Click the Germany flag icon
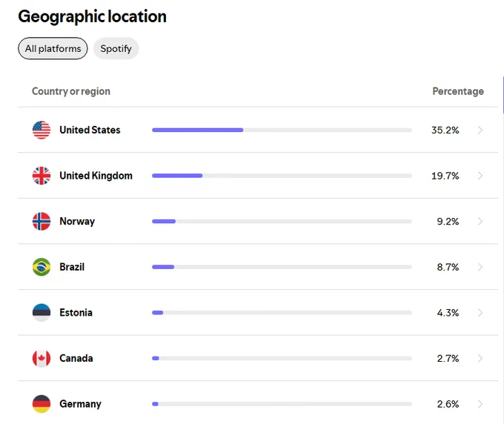This screenshot has width=504, height=424. pyautogui.click(x=42, y=404)
